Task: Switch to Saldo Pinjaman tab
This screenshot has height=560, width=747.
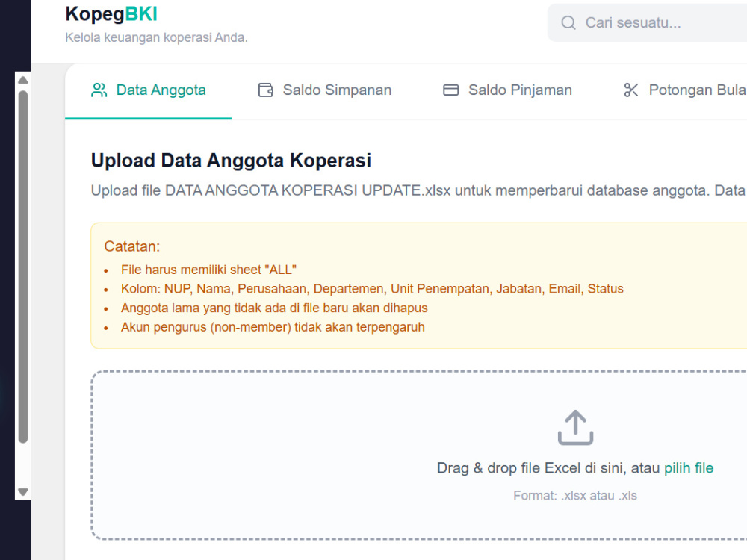Action: pos(507,90)
